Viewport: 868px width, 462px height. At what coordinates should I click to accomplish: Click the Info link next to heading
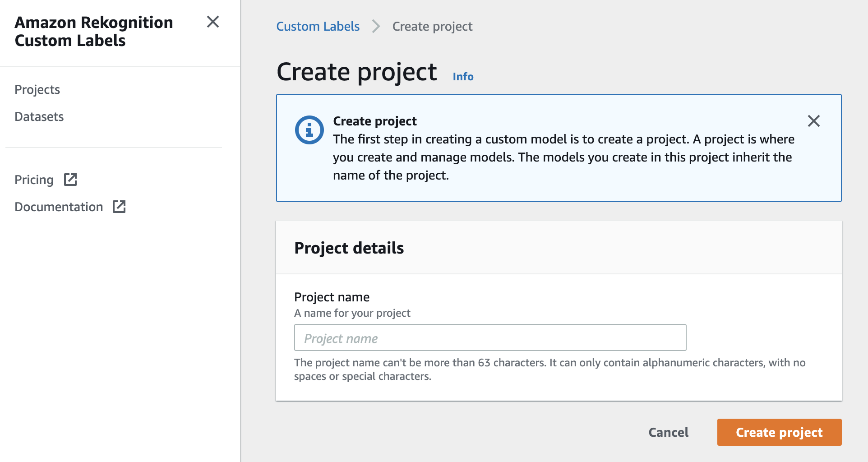(463, 77)
